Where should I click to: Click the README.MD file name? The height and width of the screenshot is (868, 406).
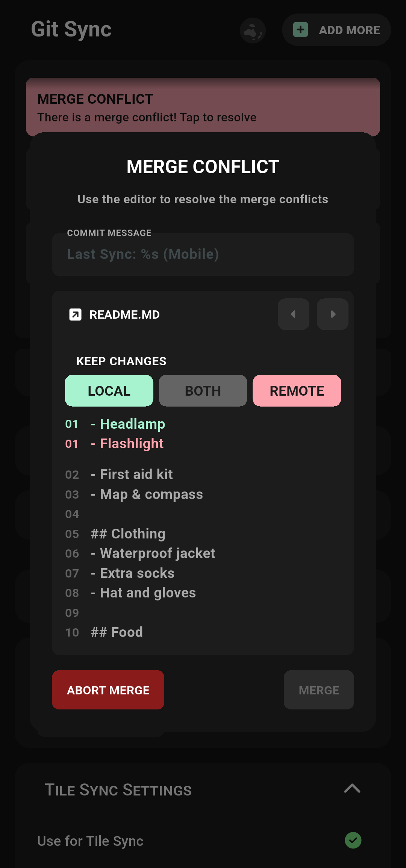(x=124, y=315)
